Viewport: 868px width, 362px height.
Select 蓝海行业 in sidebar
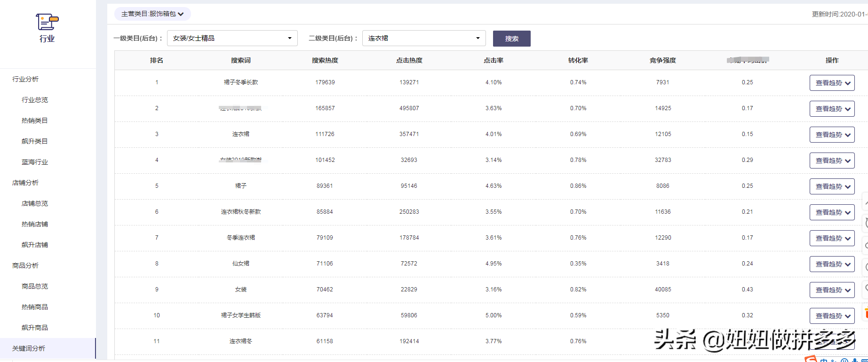point(35,162)
